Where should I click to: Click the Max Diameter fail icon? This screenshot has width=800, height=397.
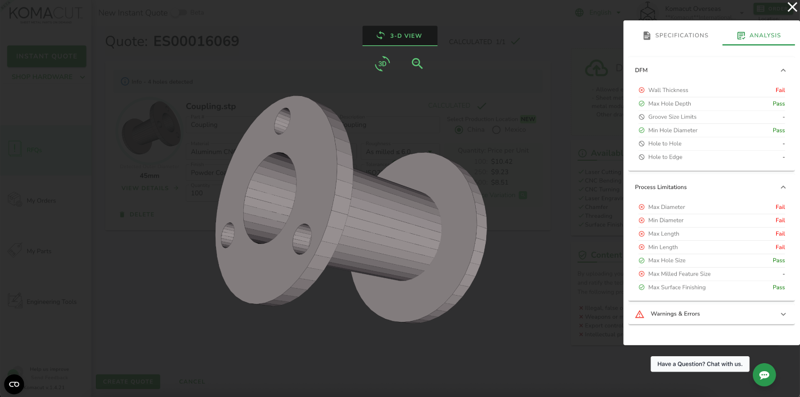point(641,207)
